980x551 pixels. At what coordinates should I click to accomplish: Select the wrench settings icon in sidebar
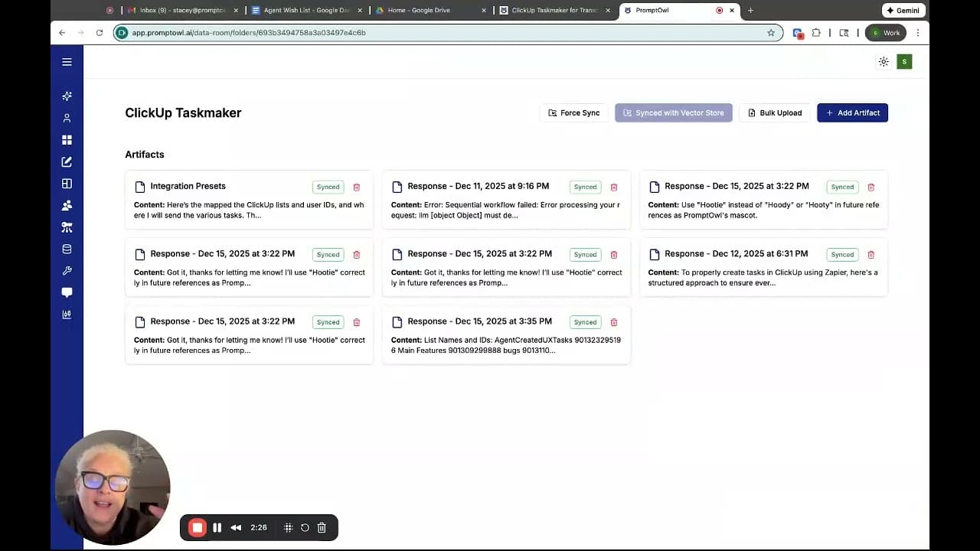tap(67, 270)
